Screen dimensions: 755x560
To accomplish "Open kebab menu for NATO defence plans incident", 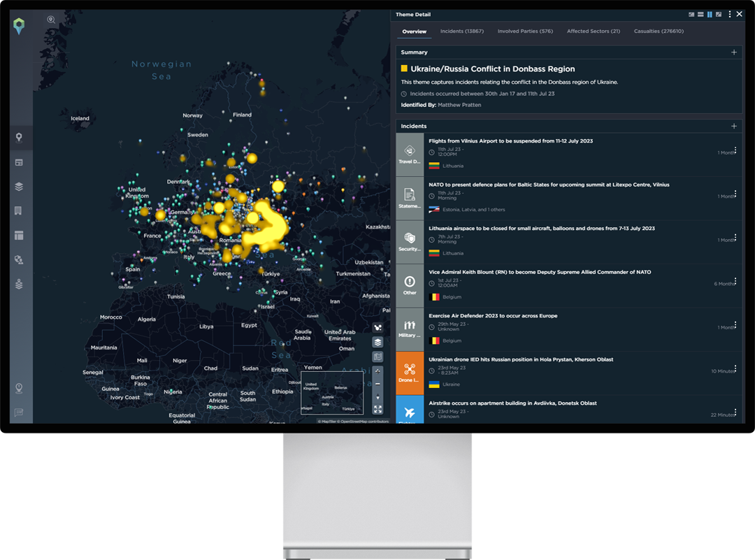I will (735, 194).
